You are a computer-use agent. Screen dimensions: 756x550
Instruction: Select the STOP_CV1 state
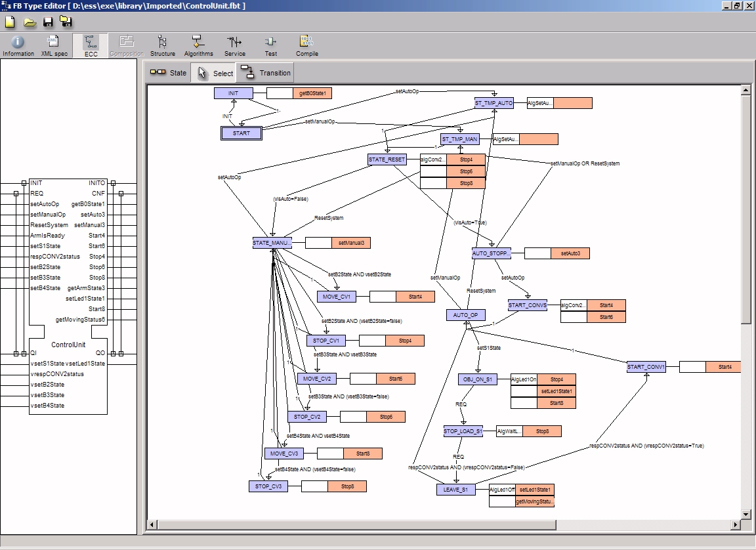coord(326,341)
